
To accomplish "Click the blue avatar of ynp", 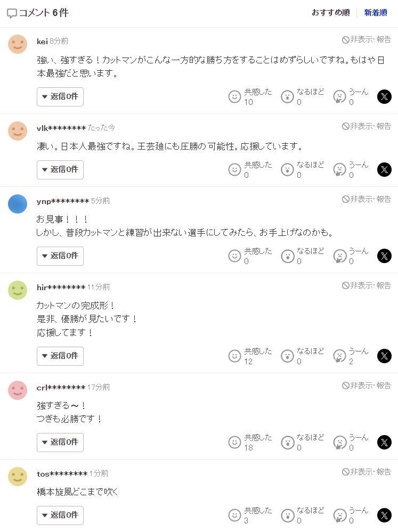I will [18, 203].
